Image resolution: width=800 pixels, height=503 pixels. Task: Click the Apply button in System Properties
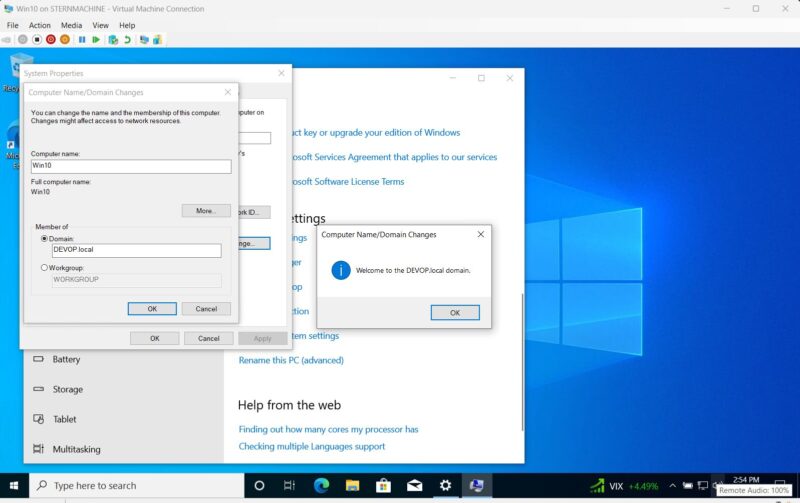(263, 338)
